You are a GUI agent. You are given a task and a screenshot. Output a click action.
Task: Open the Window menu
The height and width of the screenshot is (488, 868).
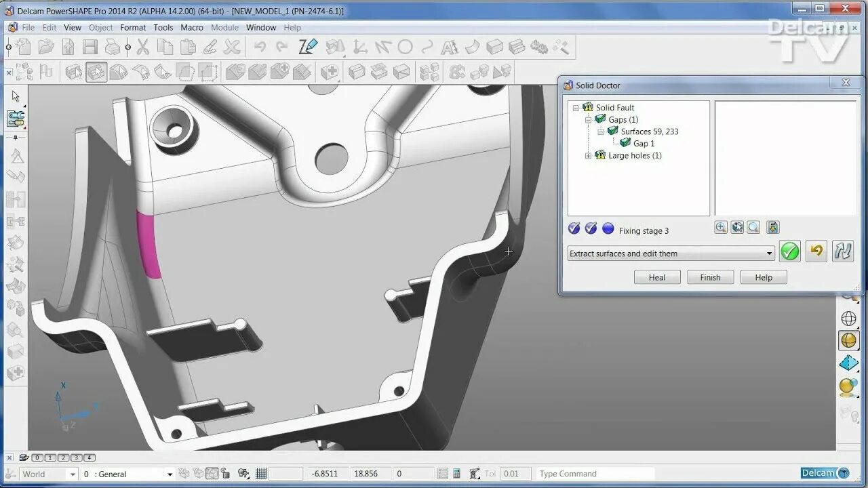[261, 28]
